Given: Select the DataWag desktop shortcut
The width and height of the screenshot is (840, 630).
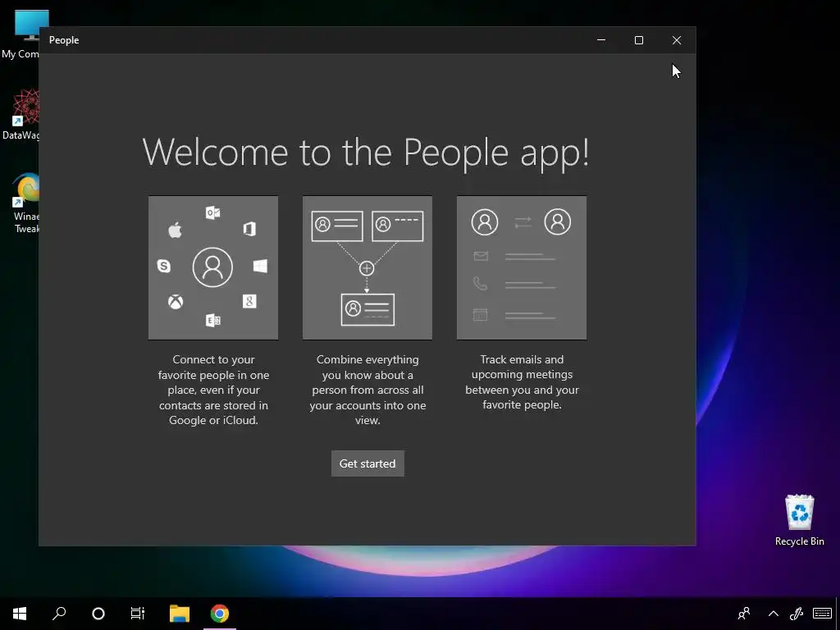Looking at the screenshot, I should tap(21, 114).
